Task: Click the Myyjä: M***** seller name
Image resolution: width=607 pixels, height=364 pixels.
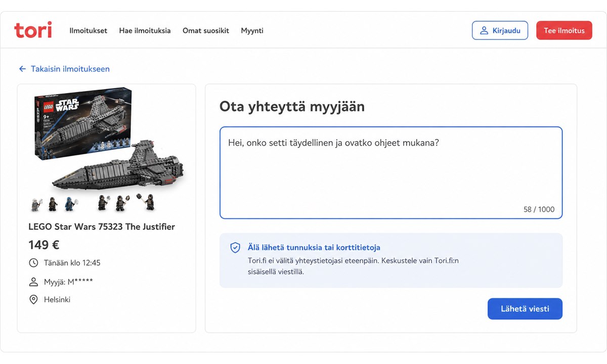Action: point(68,282)
